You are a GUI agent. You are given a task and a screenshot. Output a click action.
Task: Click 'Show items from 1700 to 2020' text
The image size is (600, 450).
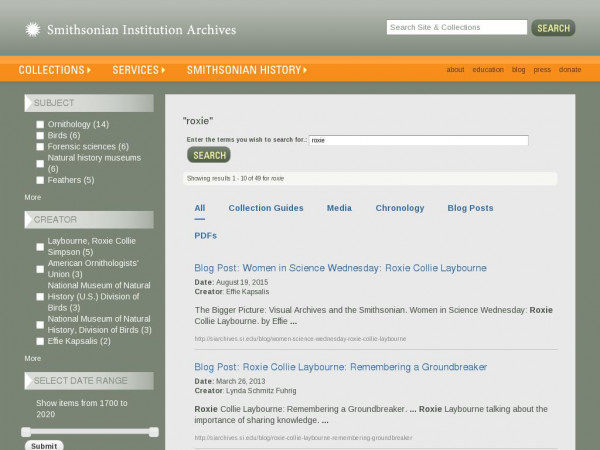tap(82, 409)
